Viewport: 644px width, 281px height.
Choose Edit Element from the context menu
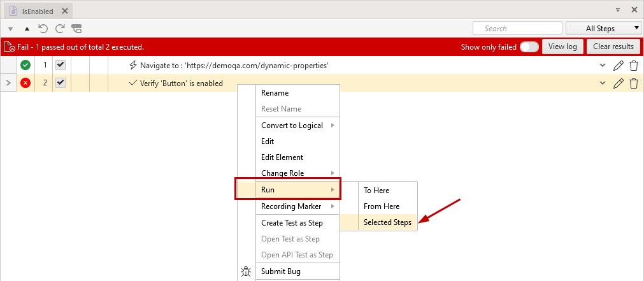pyautogui.click(x=297, y=157)
